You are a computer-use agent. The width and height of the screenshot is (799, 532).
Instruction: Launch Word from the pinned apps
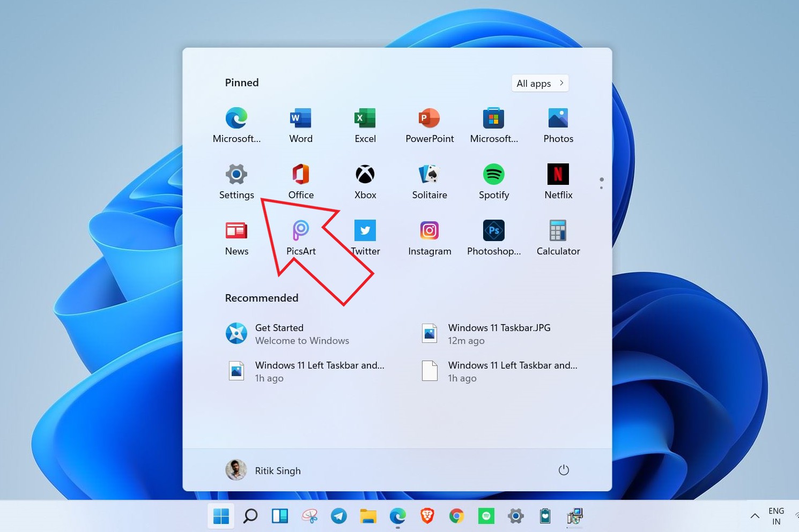pyautogui.click(x=301, y=125)
